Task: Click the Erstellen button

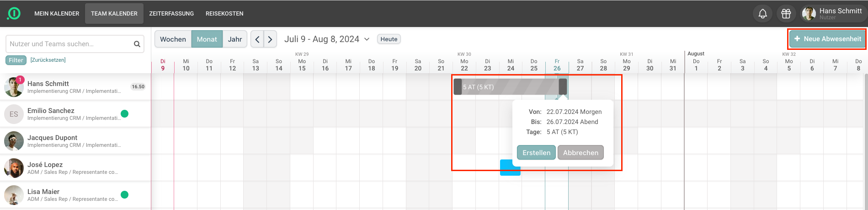Action: (x=536, y=153)
